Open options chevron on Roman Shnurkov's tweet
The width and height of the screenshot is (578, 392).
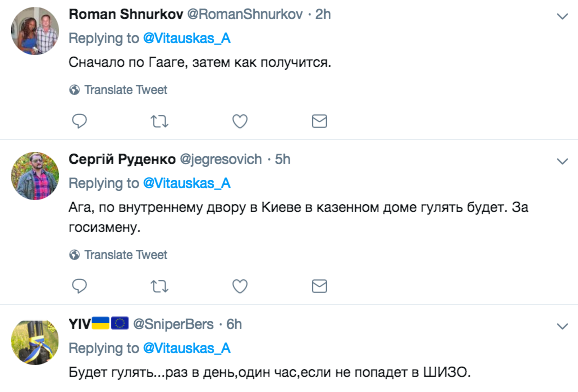(x=562, y=16)
